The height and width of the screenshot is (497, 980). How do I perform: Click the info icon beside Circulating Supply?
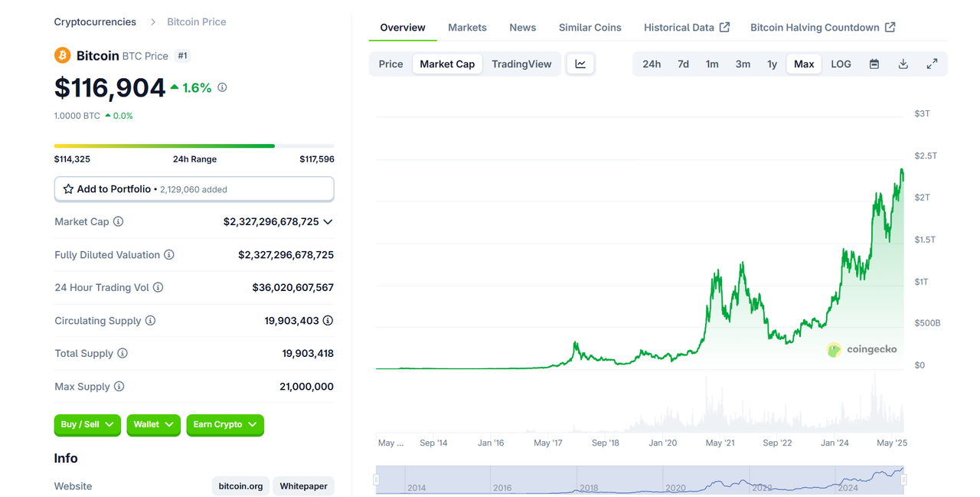(x=149, y=320)
